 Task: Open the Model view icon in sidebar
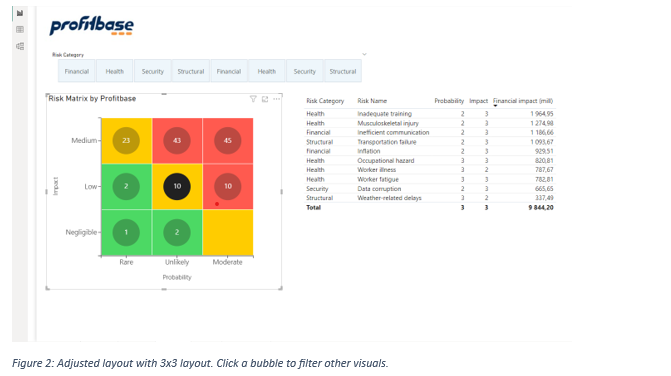pyautogui.click(x=20, y=46)
